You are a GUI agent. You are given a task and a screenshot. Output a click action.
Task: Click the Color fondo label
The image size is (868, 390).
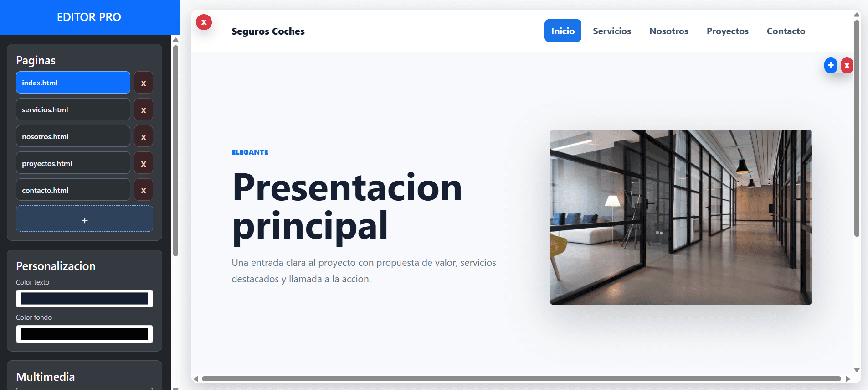click(x=34, y=317)
